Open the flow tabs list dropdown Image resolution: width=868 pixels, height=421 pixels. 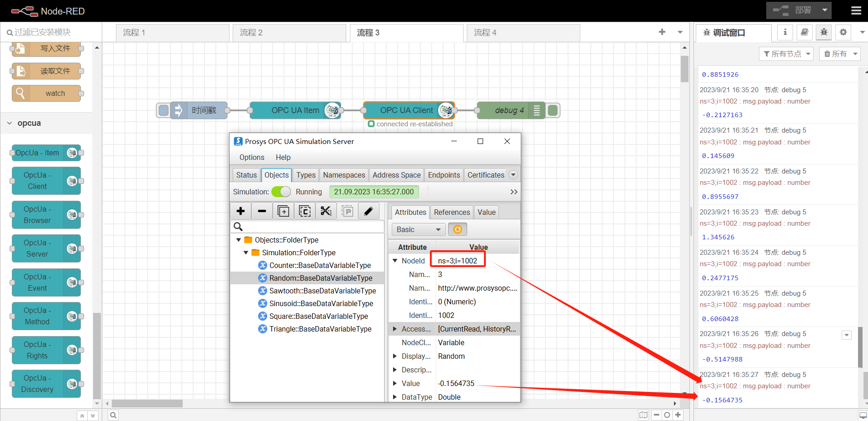680,32
